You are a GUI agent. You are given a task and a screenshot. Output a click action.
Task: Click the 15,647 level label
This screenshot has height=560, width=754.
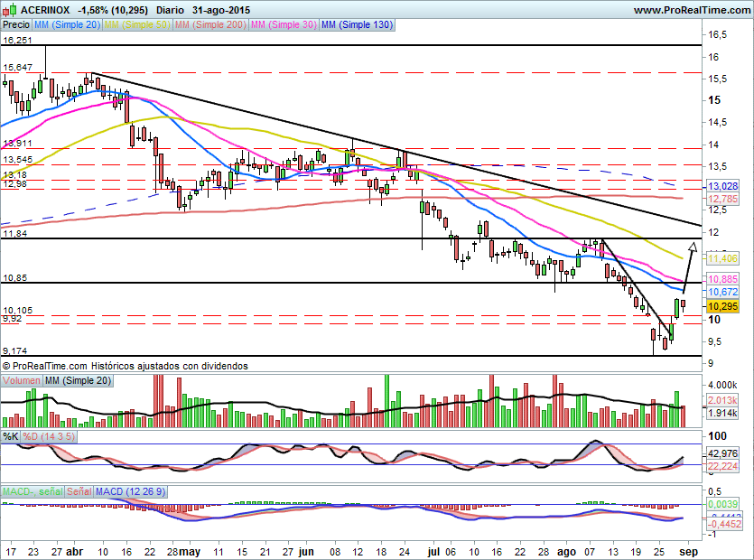click(17, 68)
